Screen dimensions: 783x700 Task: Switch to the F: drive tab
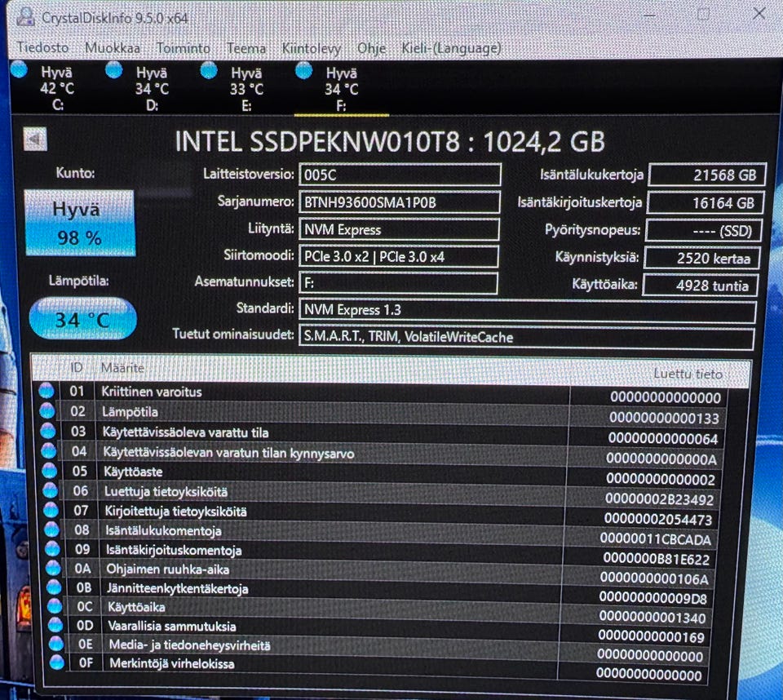coord(341,89)
